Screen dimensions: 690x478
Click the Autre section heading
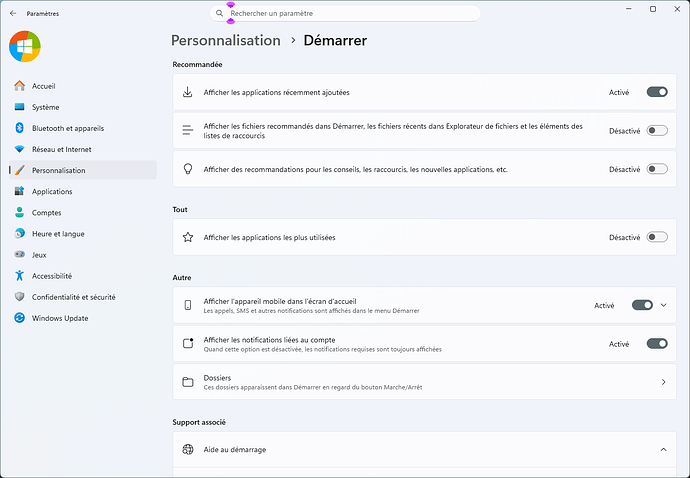coord(182,278)
